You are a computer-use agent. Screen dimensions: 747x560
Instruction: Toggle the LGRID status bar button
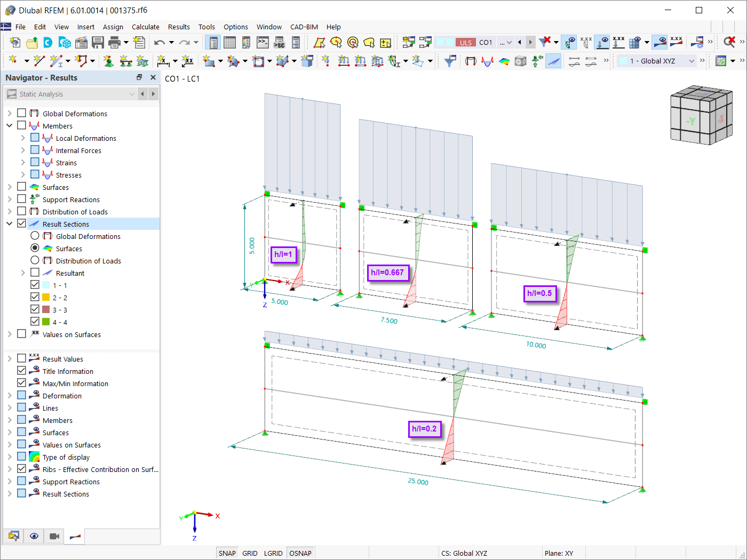[x=273, y=553]
